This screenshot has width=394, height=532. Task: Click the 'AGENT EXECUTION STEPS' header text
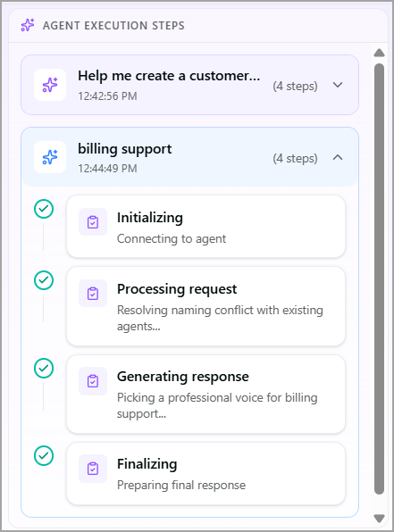(x=113, y=26)
